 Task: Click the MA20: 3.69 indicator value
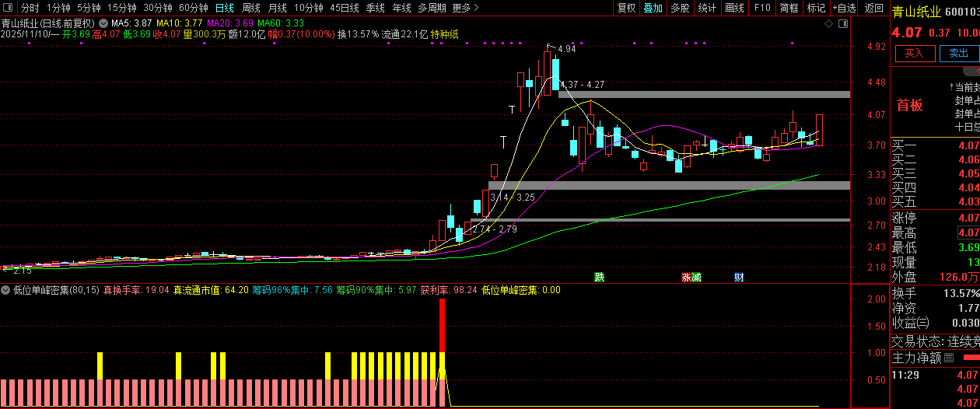pyautogui.click(x=230, y=23)
